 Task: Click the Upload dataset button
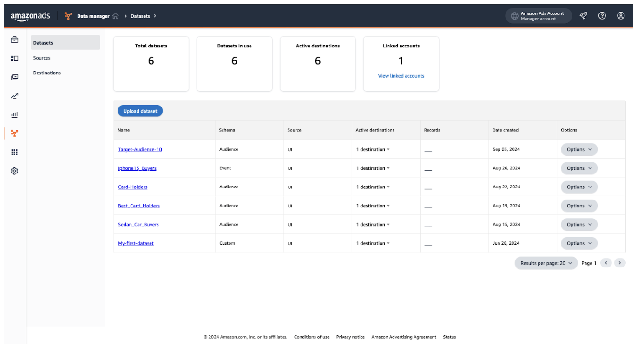click(140, 111)
